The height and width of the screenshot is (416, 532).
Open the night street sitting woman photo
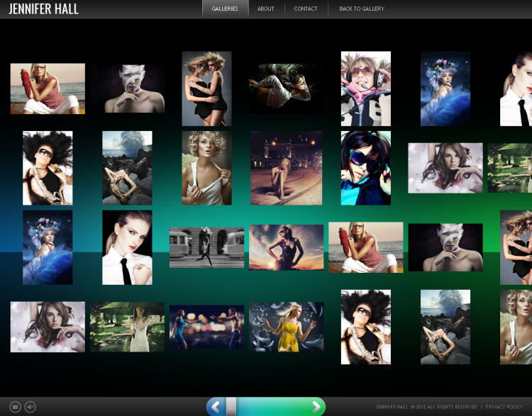pyautogui.click(x=286, y=168)
